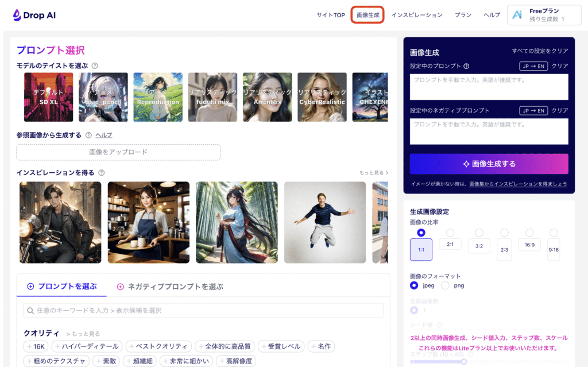The width and height of the screenshot is (588, 367).
Task: Select the 1:1 image ratio radio button
Action: tap(421, 233)
